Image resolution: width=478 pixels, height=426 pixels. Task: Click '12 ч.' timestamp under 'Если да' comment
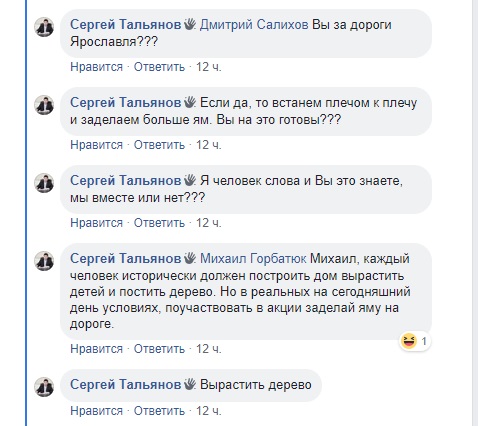click(x=208, y=145)
